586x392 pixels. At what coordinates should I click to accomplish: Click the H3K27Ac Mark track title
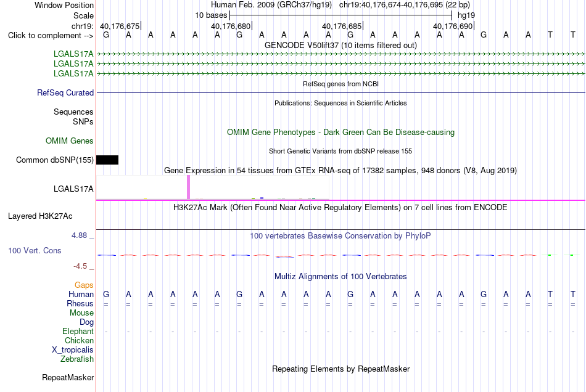pos(340,208)
